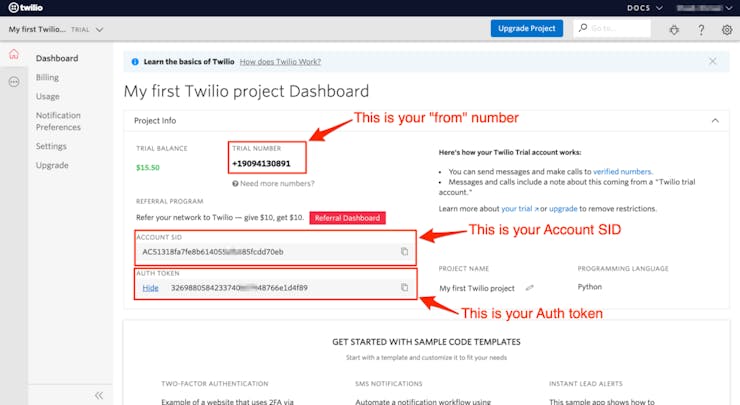Copy the Account SID with copy icon
The width and height of the screenshot is (740, 405).
(x=404, y=251)
